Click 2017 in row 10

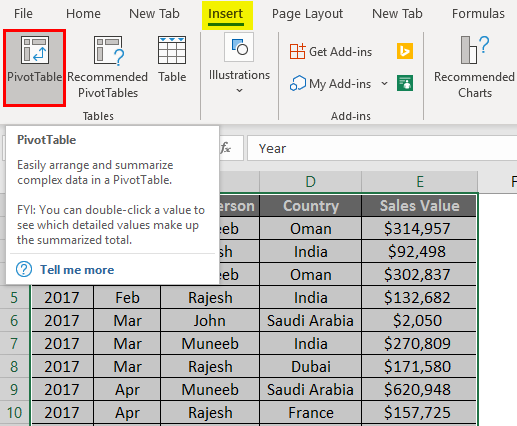(62, 412)
